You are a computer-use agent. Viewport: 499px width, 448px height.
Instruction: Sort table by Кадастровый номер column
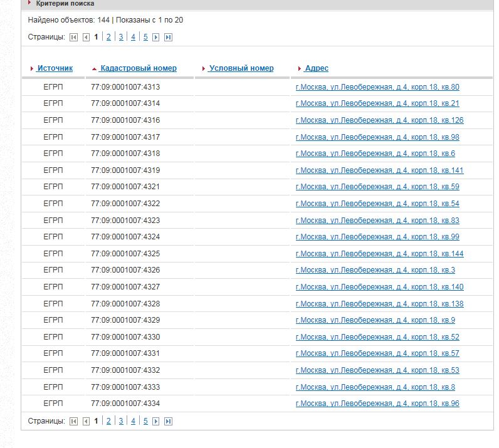pos(138,68)
